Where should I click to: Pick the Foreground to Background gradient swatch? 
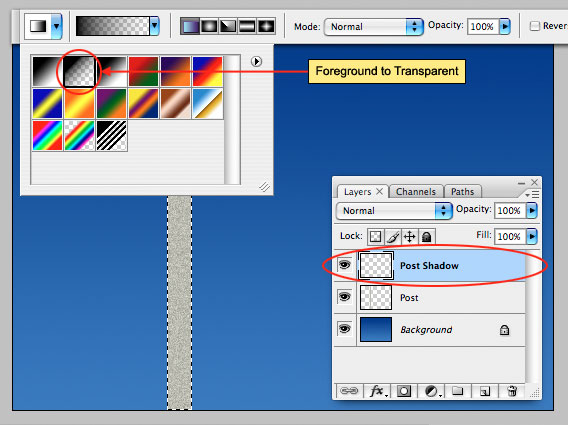47,71
